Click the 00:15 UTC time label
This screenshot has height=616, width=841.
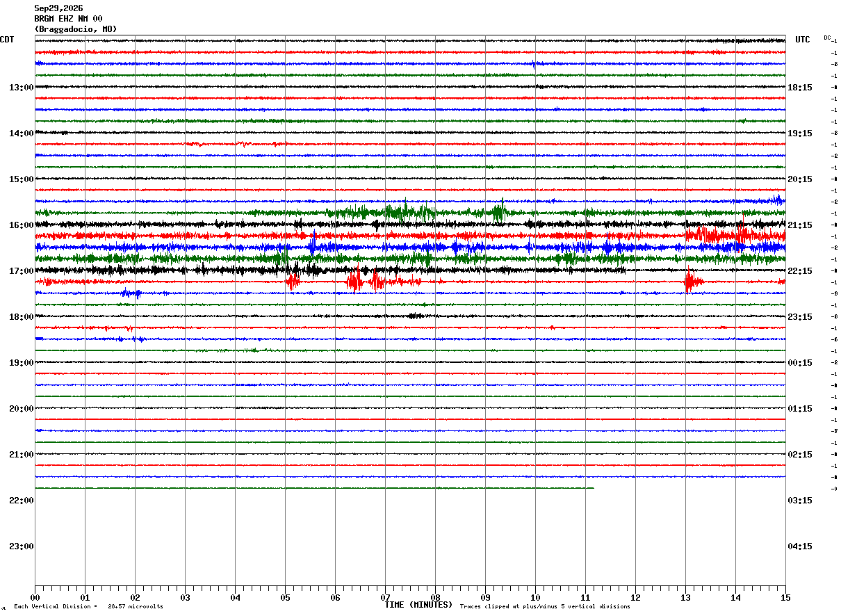coord(800,363)
